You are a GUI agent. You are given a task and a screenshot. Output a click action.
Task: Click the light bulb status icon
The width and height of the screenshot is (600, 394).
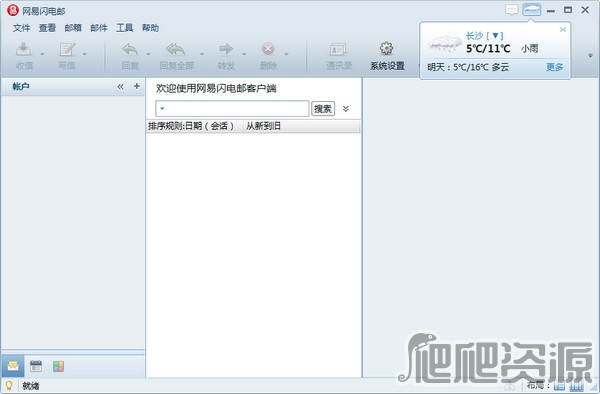coord(9,385)
